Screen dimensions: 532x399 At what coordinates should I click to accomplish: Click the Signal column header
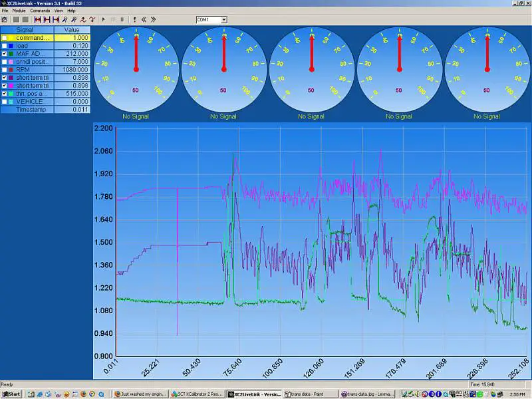pyautogui.click(x=27, y=30)
